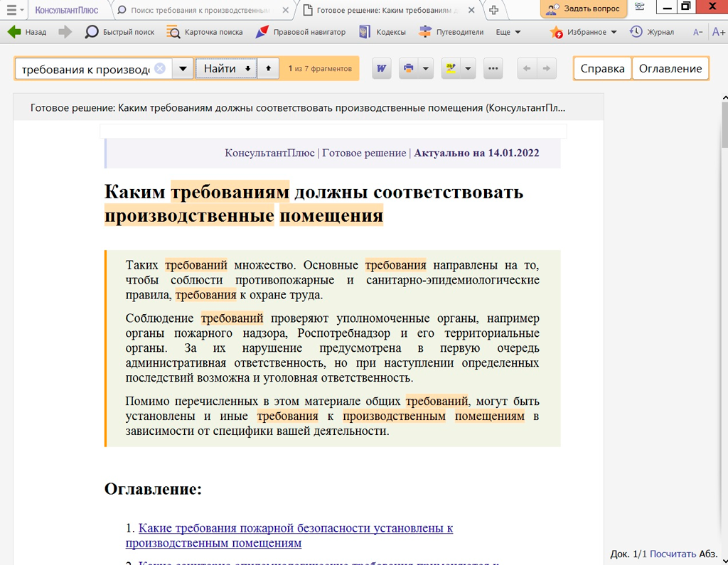Close the Готовое решение tab
Viewport: 728px width, 565px height.
[471, 10]
